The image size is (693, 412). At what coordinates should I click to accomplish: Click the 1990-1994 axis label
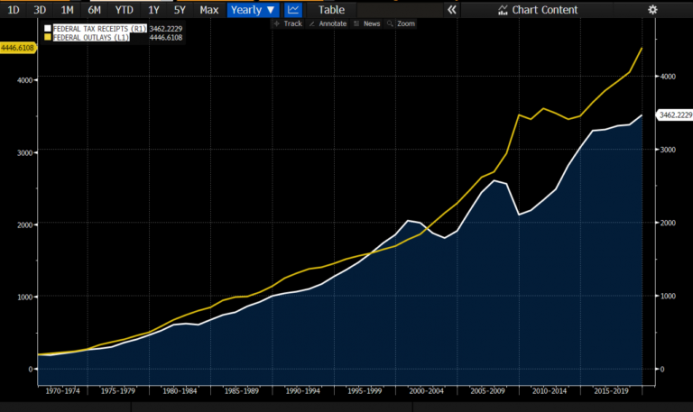[303, 391]
